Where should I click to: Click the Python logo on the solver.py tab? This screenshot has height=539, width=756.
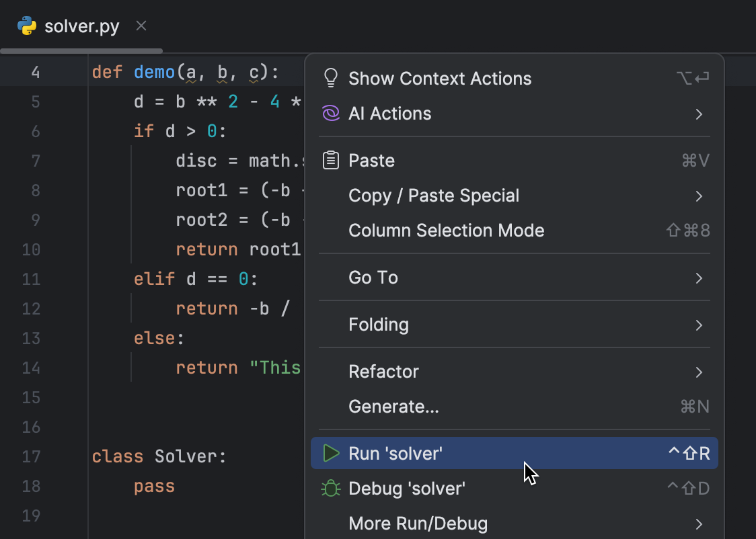click(27, 26)
